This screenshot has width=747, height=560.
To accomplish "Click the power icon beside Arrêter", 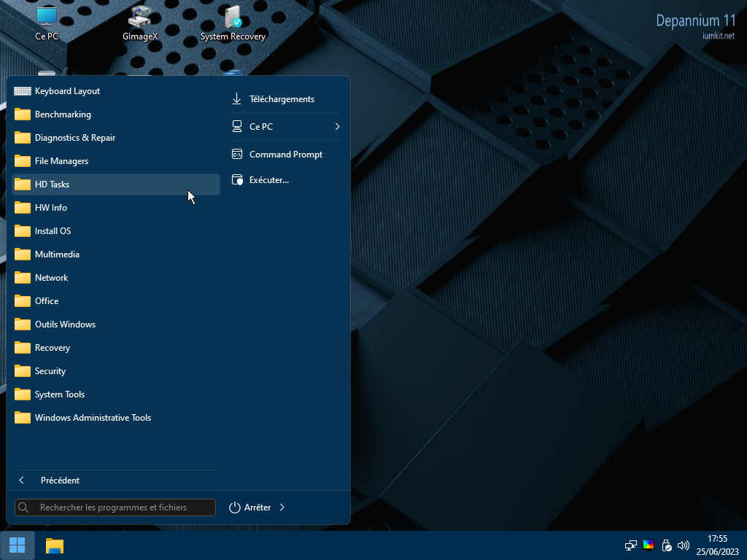I will pyautogui.click(x=235, y=507).
